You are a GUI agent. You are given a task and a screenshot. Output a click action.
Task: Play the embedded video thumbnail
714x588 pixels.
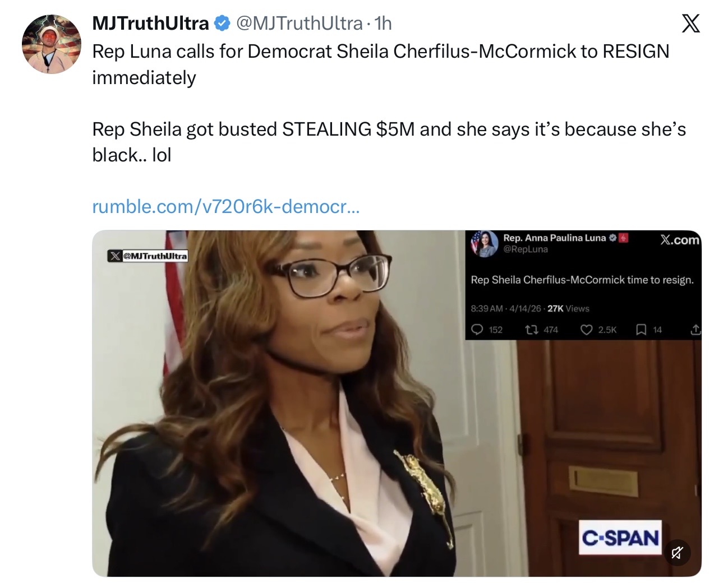coord(397,403)
